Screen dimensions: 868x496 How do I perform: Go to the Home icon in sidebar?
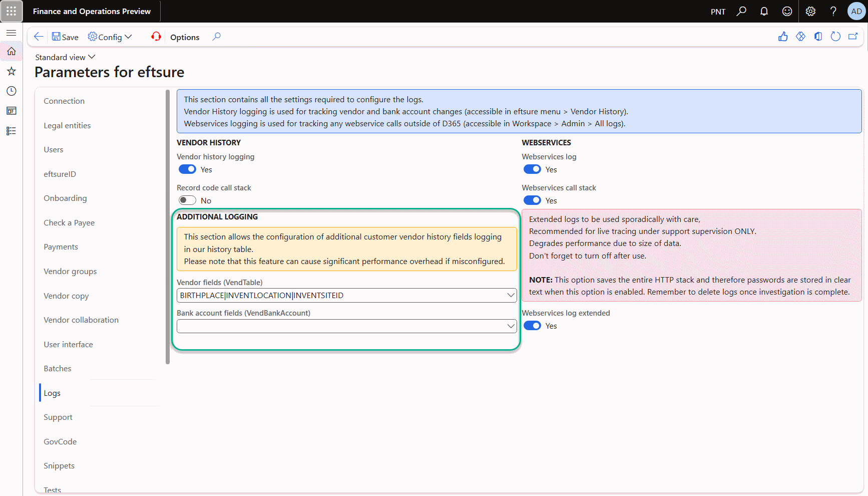(11, 51)
